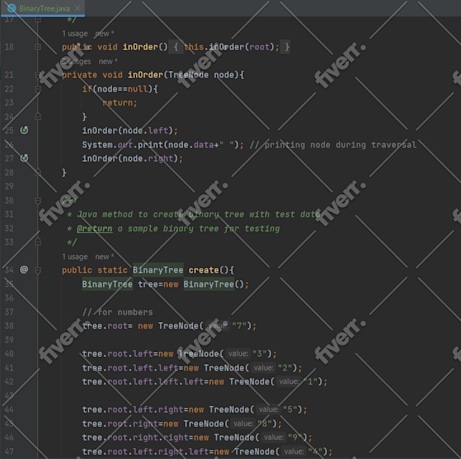
Task: Switch to the BinaryTree.java editor tab
Action: click(42, 8)
